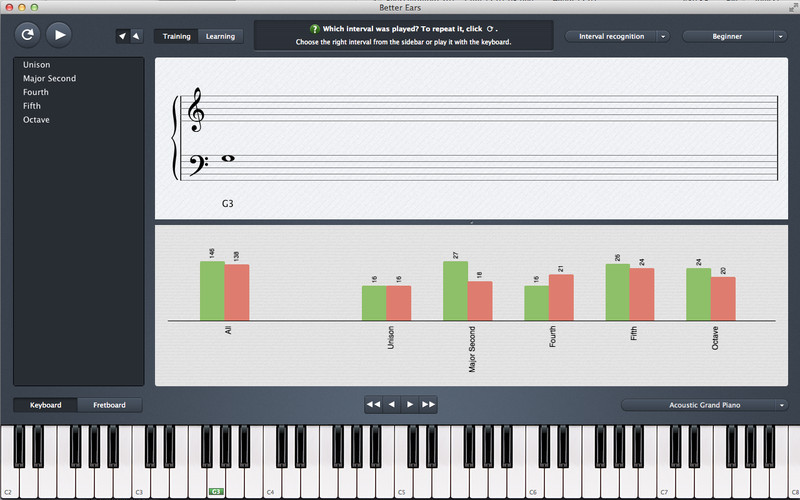Click the green All bar in the chart
The height and width of the screenshot is (500, 800).
pos(212,291)
